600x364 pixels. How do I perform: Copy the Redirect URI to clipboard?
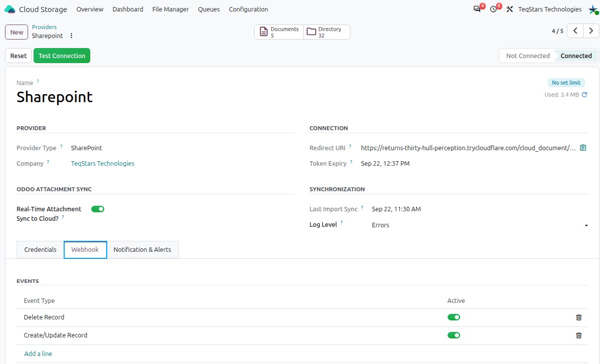[x=583, y=148]
